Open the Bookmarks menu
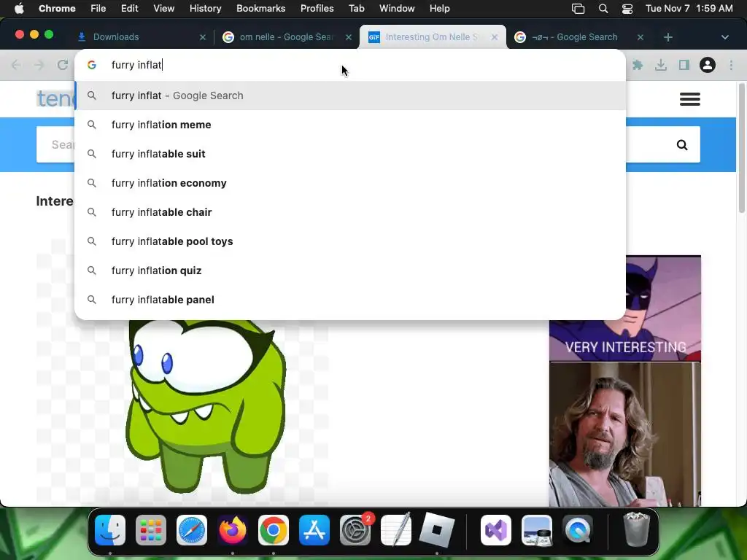 260,9
